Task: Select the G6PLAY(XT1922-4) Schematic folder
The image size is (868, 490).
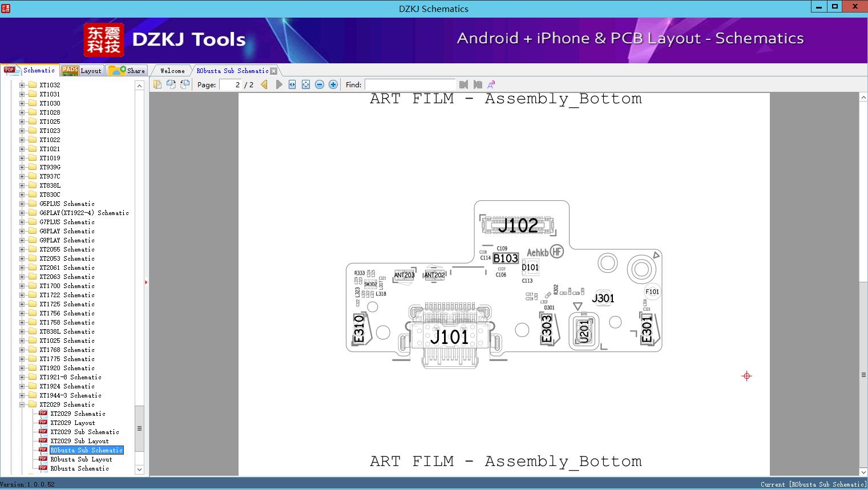Action: 84,213
